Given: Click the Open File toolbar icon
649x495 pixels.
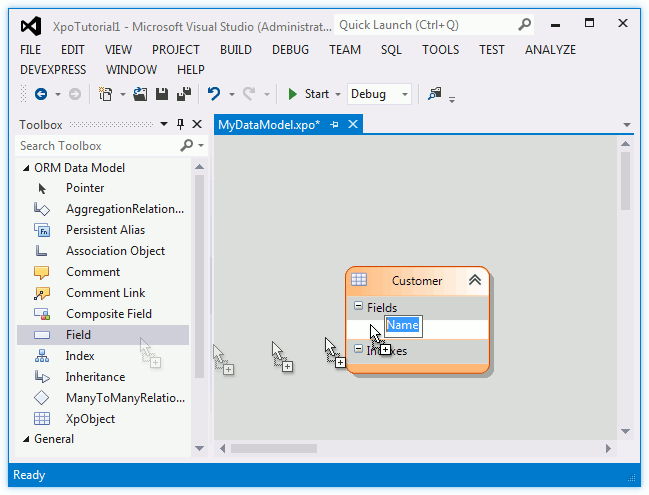Looking at the screenshot, I should [x=140, y=94].
